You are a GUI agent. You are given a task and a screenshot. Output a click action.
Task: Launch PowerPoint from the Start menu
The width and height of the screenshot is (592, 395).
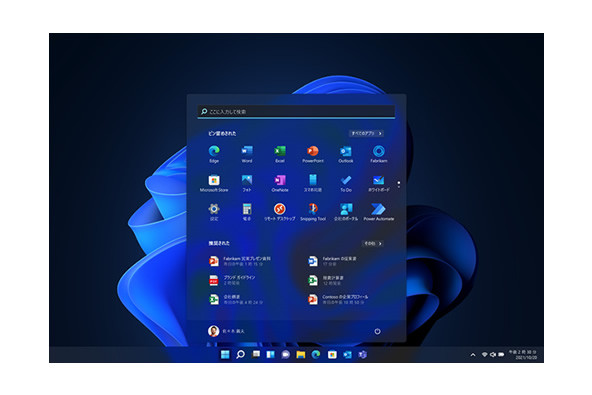[x=313, y=154]
